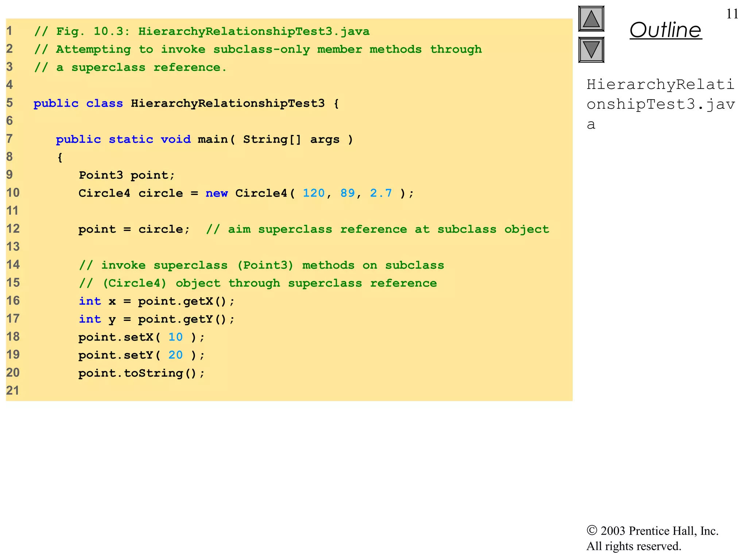Click the HierarchyRelationshipTest3.java outline label
Viewport: 747px width, 560px height.
661,104
